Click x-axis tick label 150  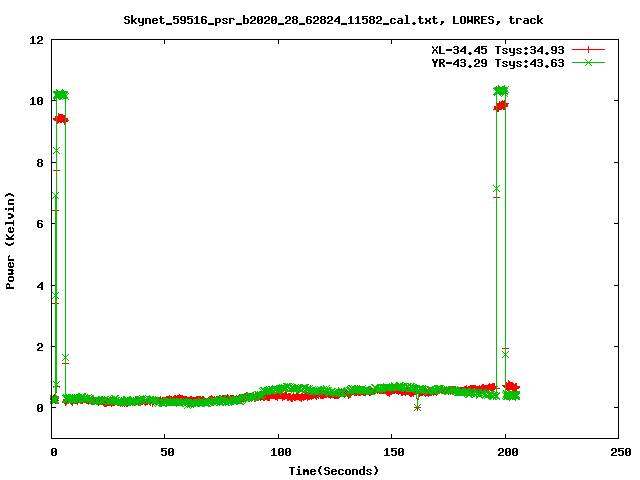(x=393, y=452)
